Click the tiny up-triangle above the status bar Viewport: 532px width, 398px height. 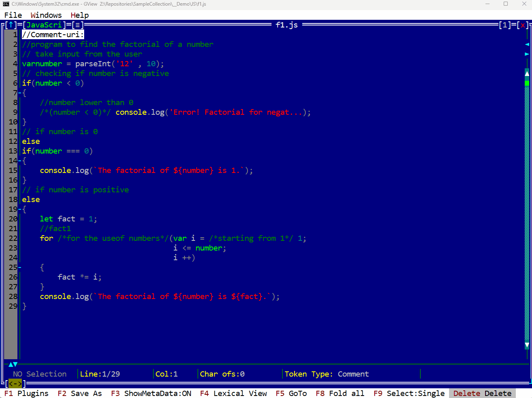click(10, 364)
